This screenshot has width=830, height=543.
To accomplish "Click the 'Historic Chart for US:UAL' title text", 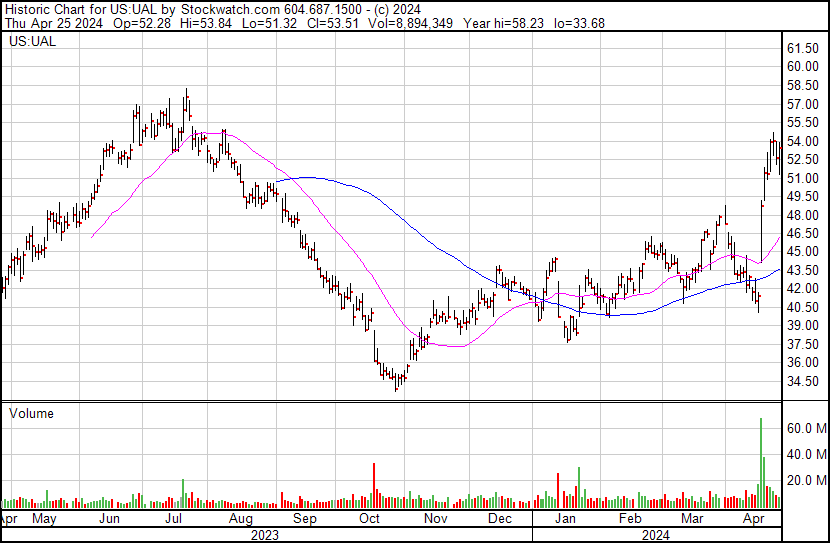I will pyautogui.click(x=81, y=10).
